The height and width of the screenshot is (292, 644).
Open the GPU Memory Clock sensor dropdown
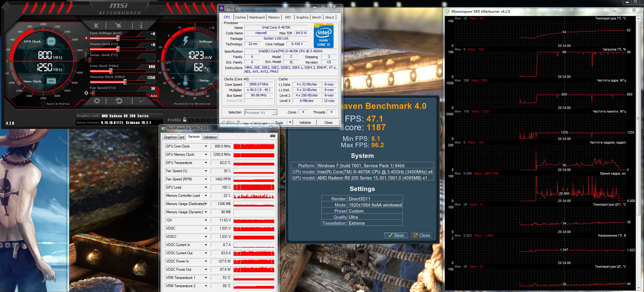point(206,155)
